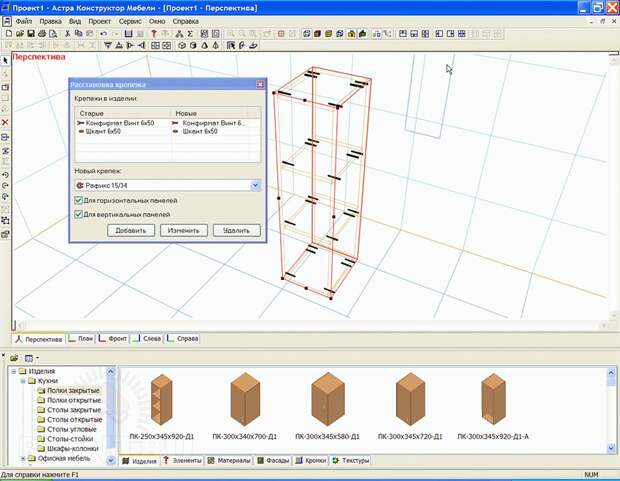Click the red fastener icon in toolbar
The height and width of the screenshot is (481, 620).
coord(154,34)
